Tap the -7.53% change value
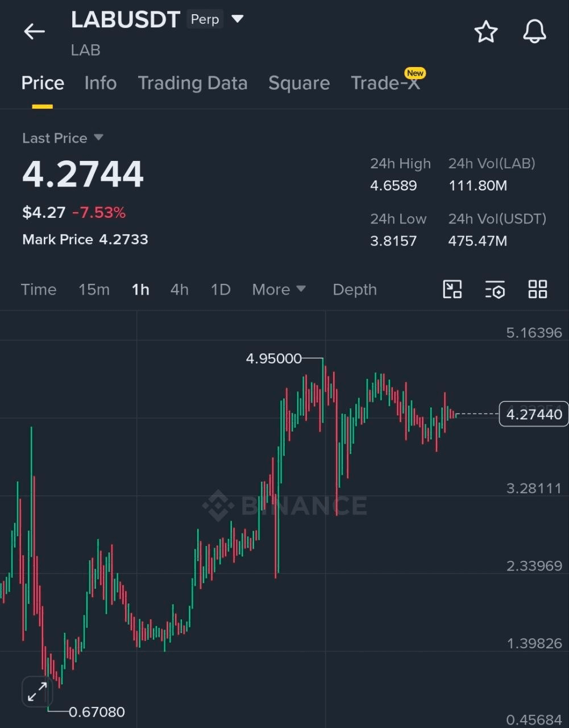The height and width of the screenshot is (728, 569). [x=99, y=213]
